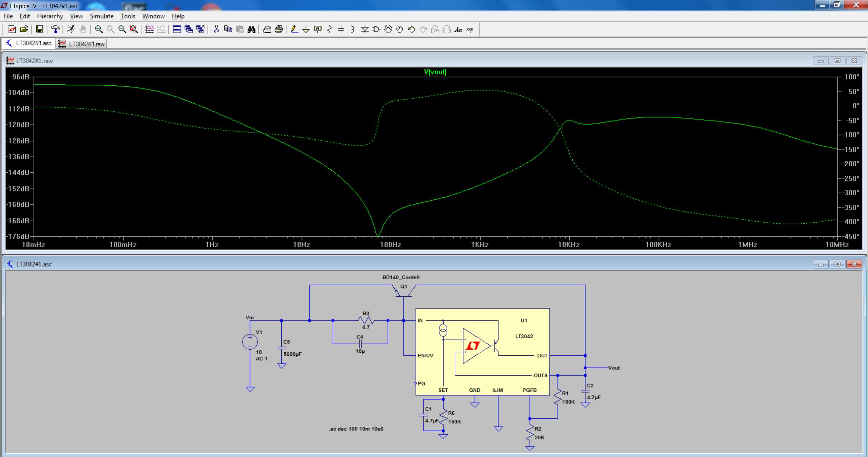868x457 pixels.
Task: Select the draw Wire pencil tool
Action: coord(294,29)
